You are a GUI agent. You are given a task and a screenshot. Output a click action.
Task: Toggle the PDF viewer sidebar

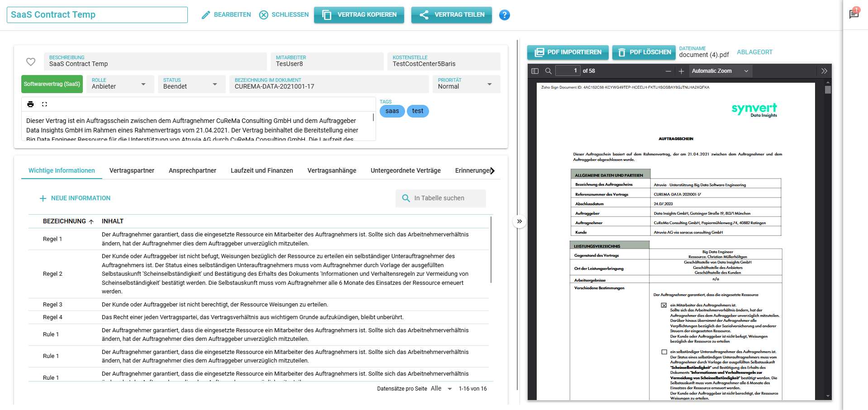coord(535,71)
